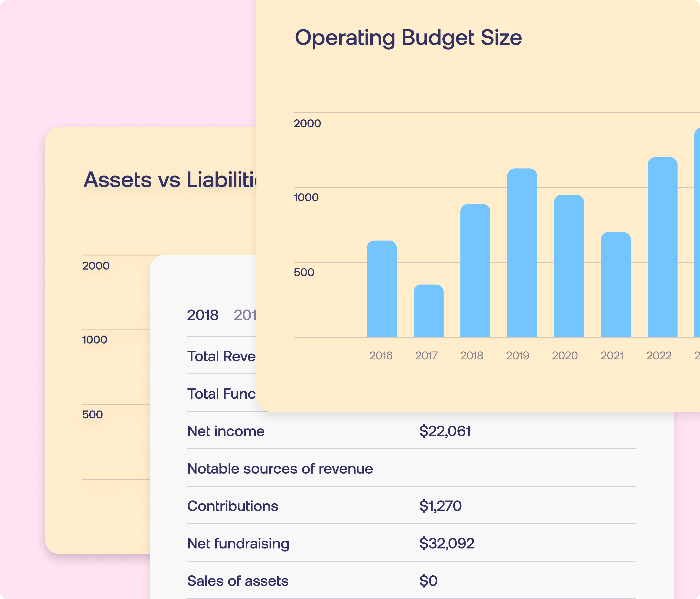700x599 pixels.
Task: Click the $1,270 contributions value
Action: click(441, 506)
